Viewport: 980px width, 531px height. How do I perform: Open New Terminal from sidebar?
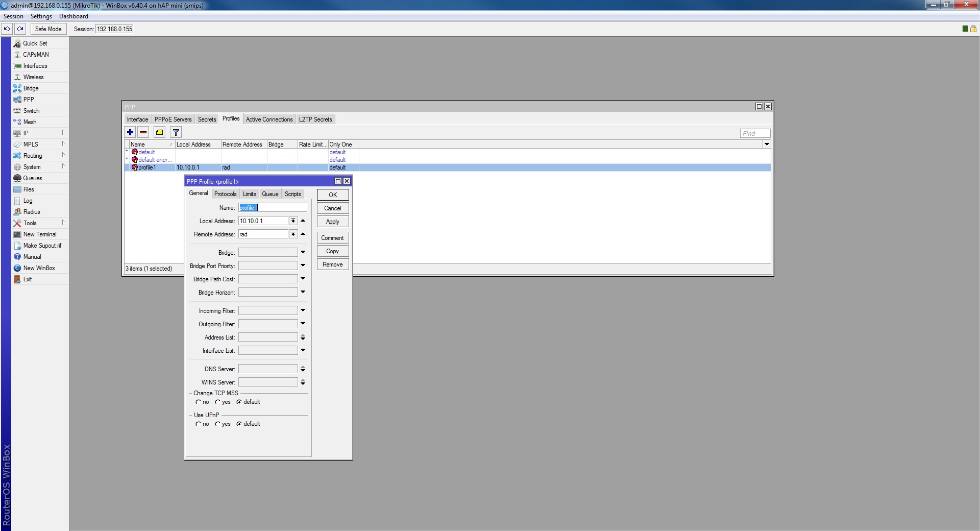click(39, 234)
